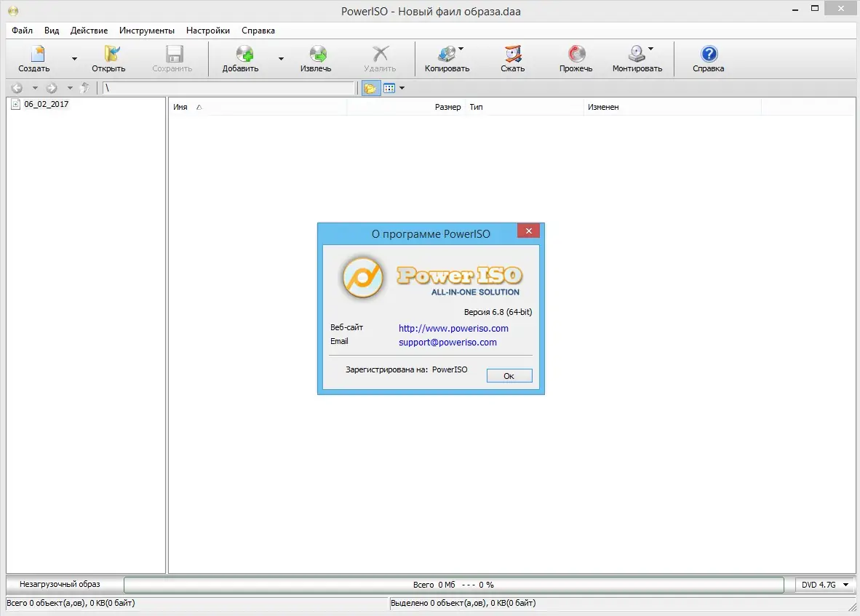The height and width of the screenshot is (616, 860).
Task: Select the 06_02_2017 tree item
Action: point(46,104)
